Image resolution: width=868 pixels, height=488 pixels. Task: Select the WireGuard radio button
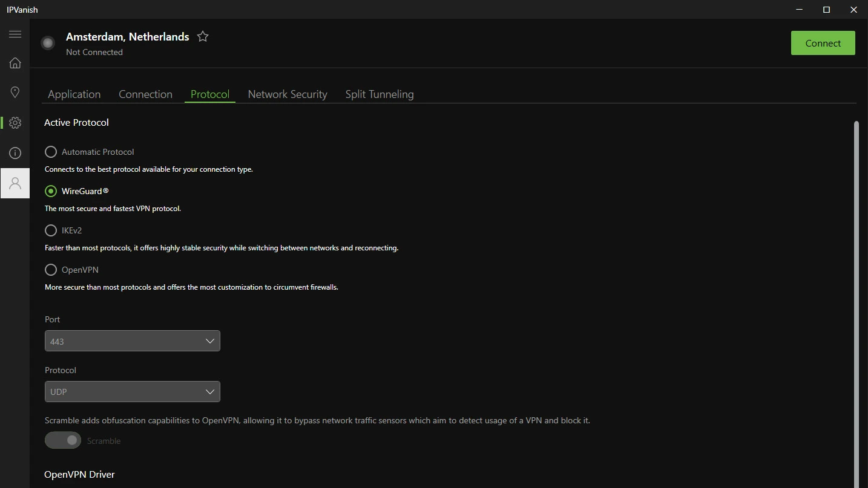[51, 191]
